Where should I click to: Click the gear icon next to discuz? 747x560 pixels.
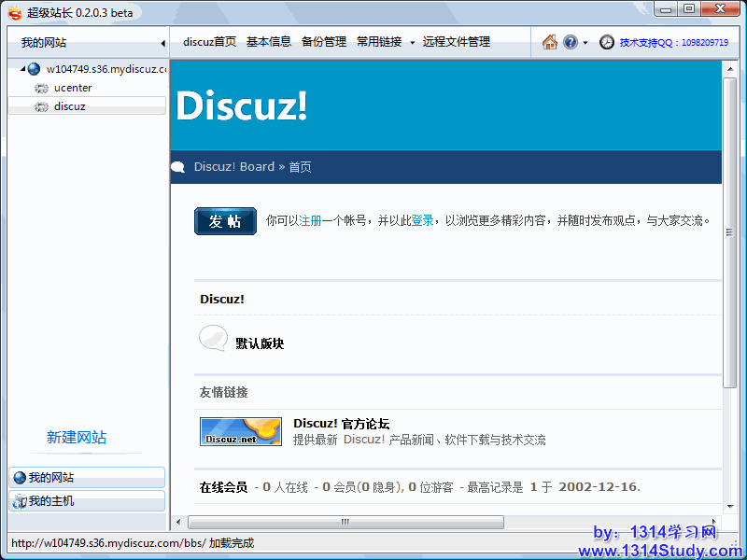point(41,106)
